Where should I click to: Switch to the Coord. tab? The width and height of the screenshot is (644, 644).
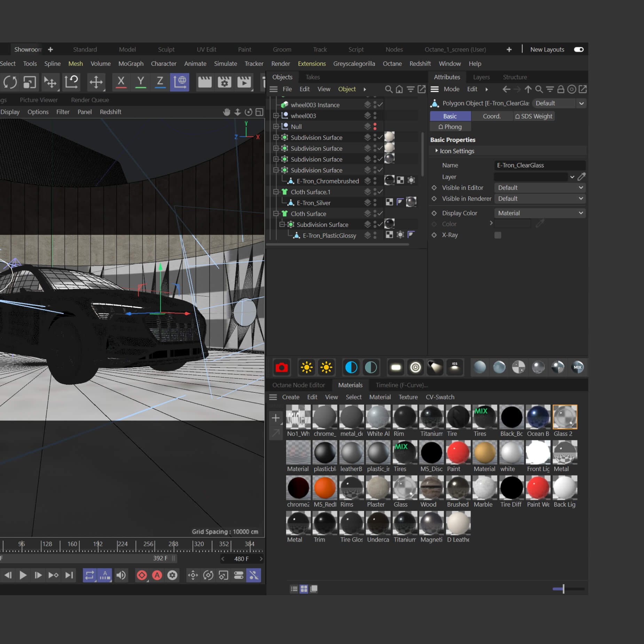tap(491, 116)
